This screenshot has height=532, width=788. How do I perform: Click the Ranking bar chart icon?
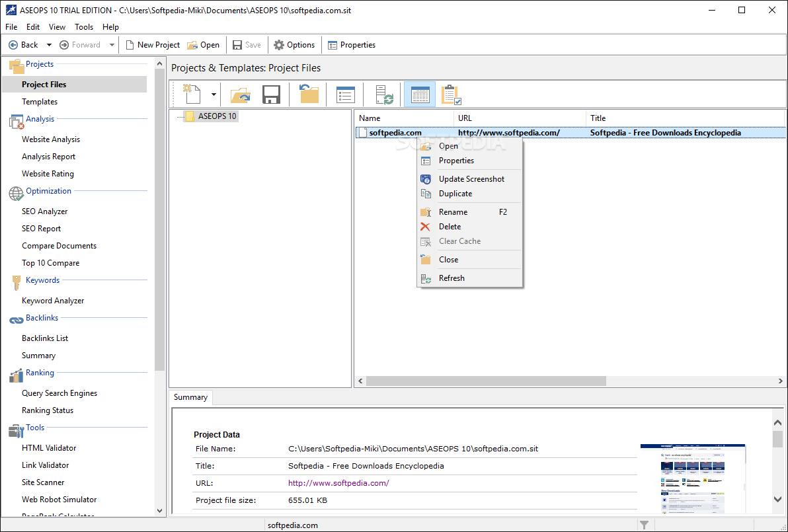click(16, 375)
